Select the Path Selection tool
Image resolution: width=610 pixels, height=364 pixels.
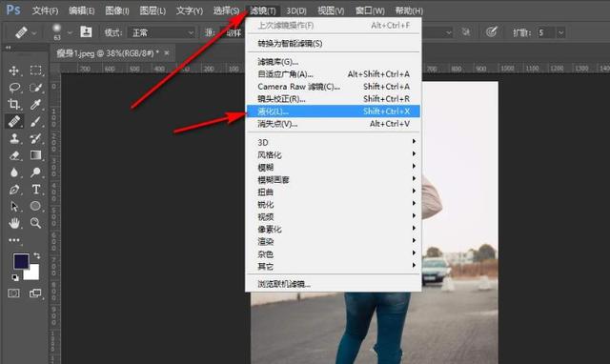tap(14, 206)
